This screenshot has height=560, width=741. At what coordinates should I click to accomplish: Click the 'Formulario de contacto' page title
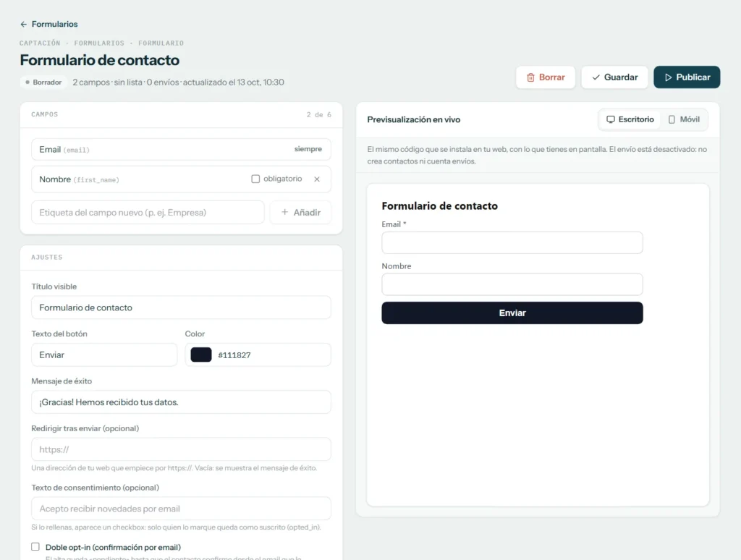click(100, 60)
